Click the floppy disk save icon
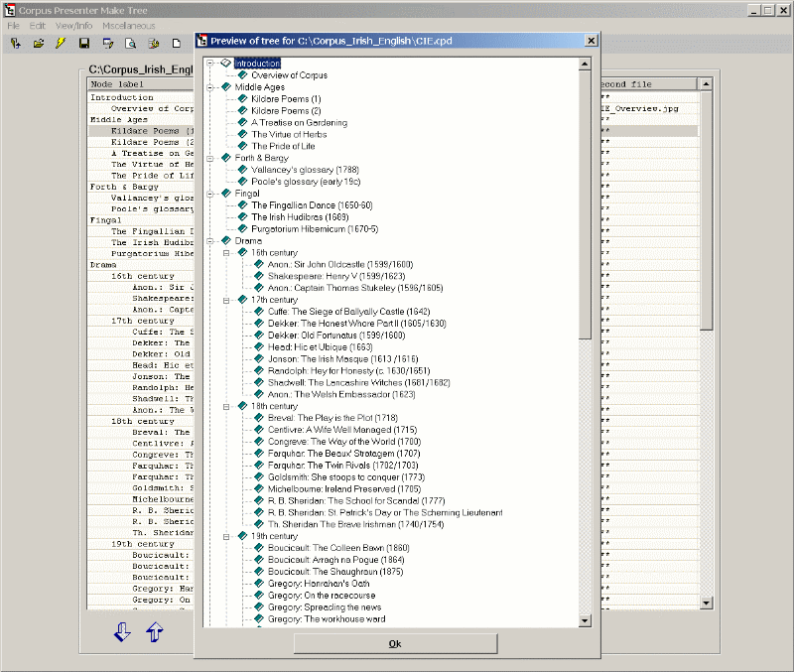Screen dimensions: 794x672 [x=84, y=44]
